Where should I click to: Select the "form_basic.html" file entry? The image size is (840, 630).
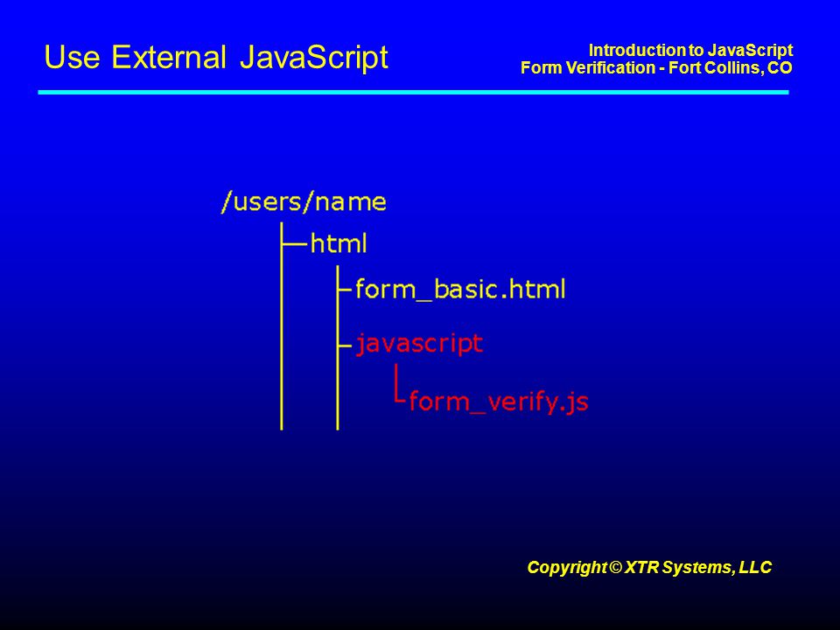460,290
